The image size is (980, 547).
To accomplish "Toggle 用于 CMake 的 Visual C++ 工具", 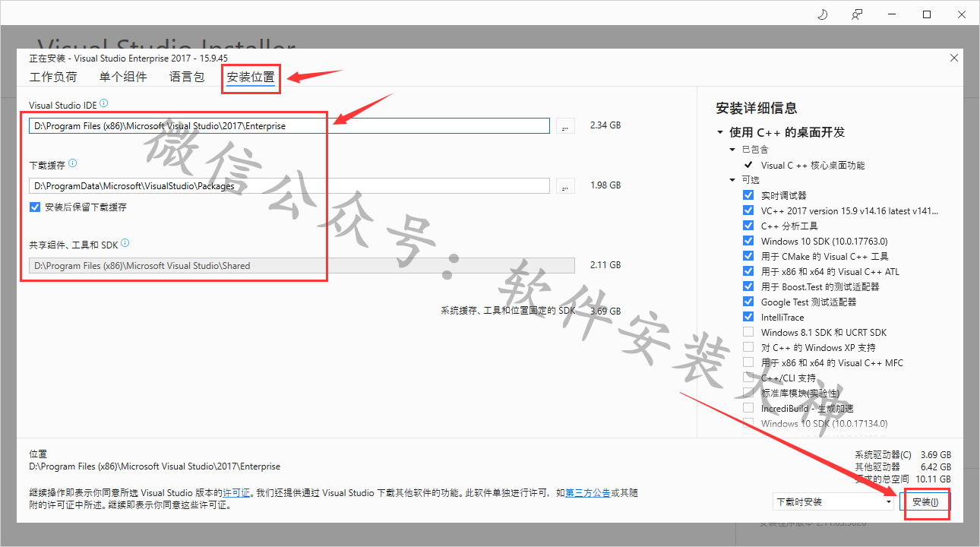I will 748,256.
